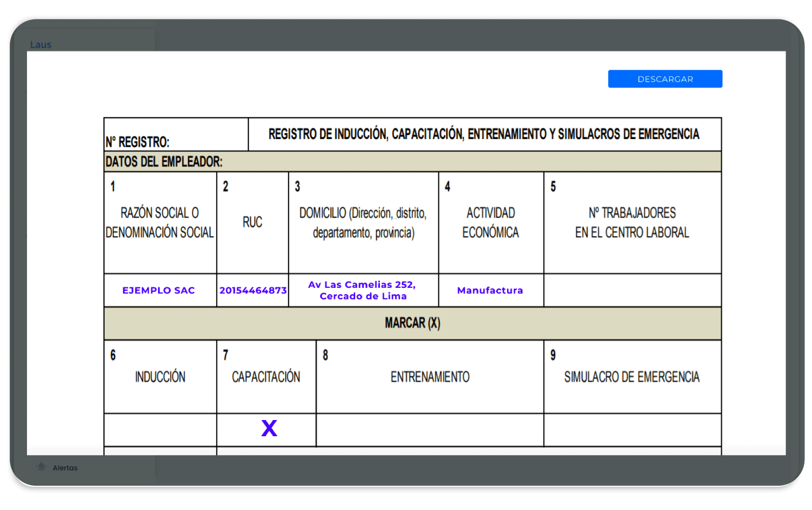
Task: Click the Domicilio column header
Action: tap(363, 222)
